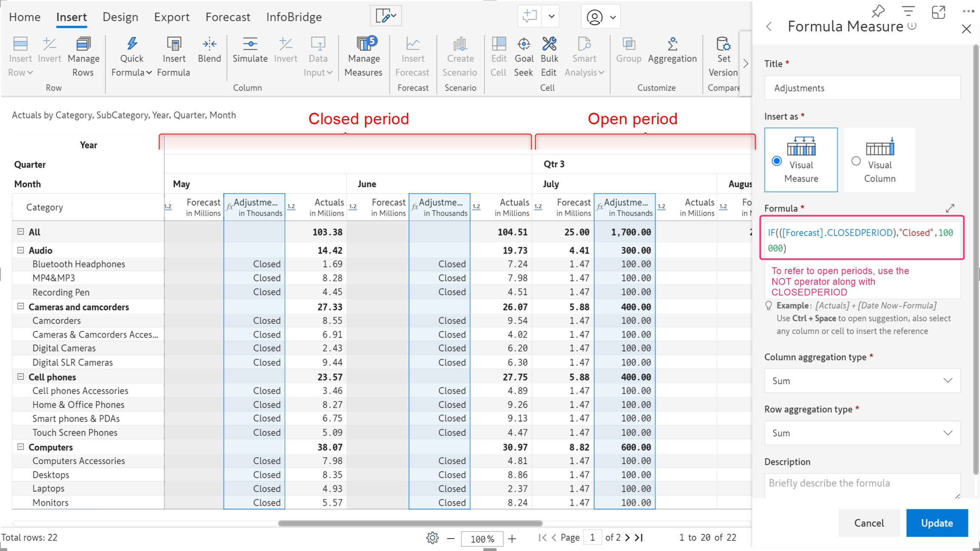
Task: Switch to the Design tab
Action: point(120,17)
